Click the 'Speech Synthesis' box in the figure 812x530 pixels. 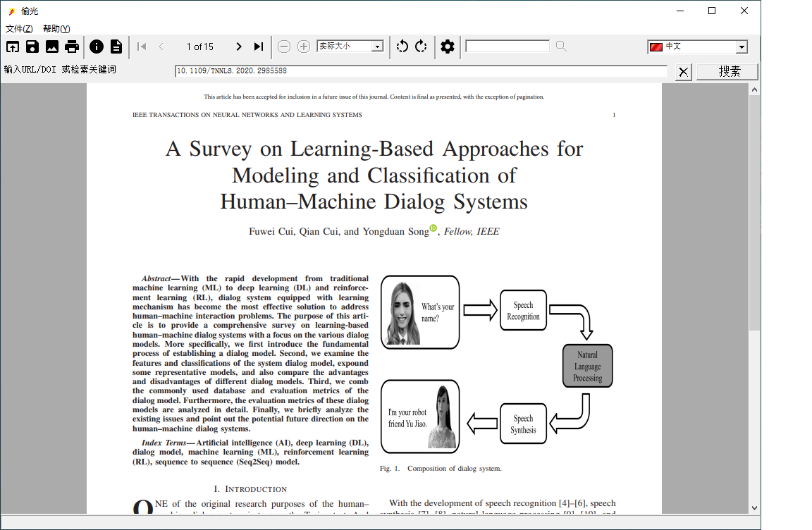(523, 424)
